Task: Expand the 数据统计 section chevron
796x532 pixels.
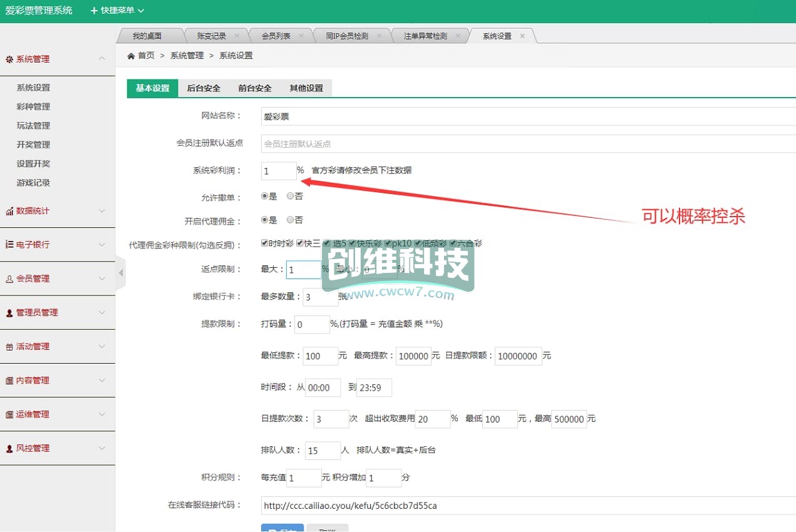Action: pos(102,211)
